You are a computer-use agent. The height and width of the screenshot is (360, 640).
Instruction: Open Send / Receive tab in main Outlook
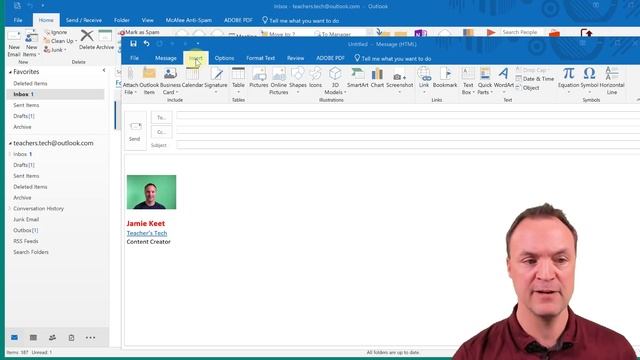(84, 20)
